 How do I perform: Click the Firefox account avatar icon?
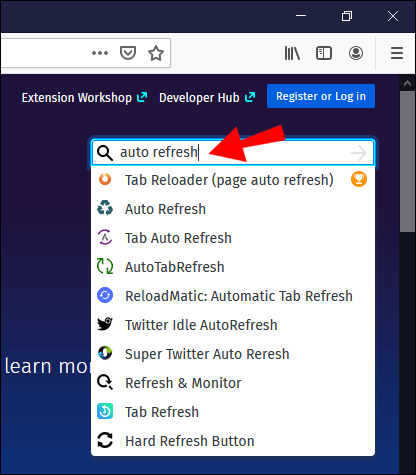click(356, 53)
